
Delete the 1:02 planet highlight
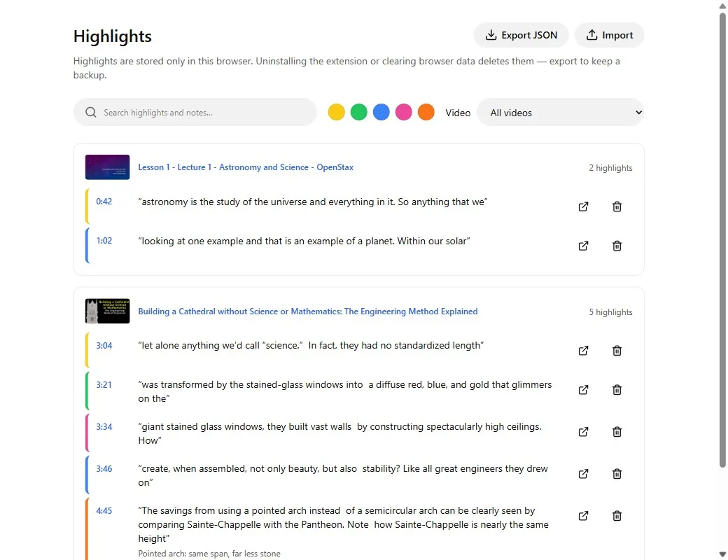(x=617, y=246)
